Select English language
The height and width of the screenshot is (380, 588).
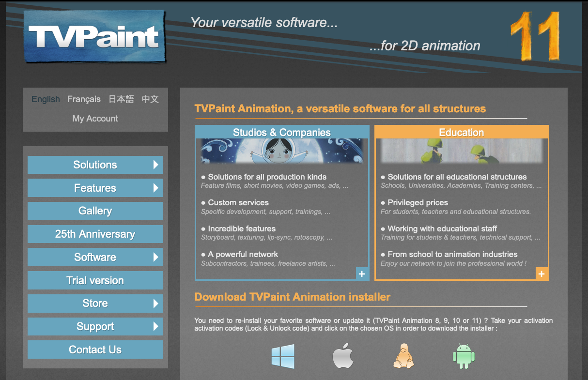coord(46,99)
